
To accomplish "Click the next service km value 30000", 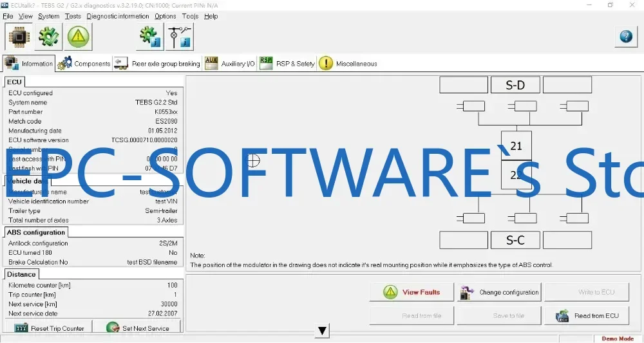I will pyautogui.click(x=169, y=304).
